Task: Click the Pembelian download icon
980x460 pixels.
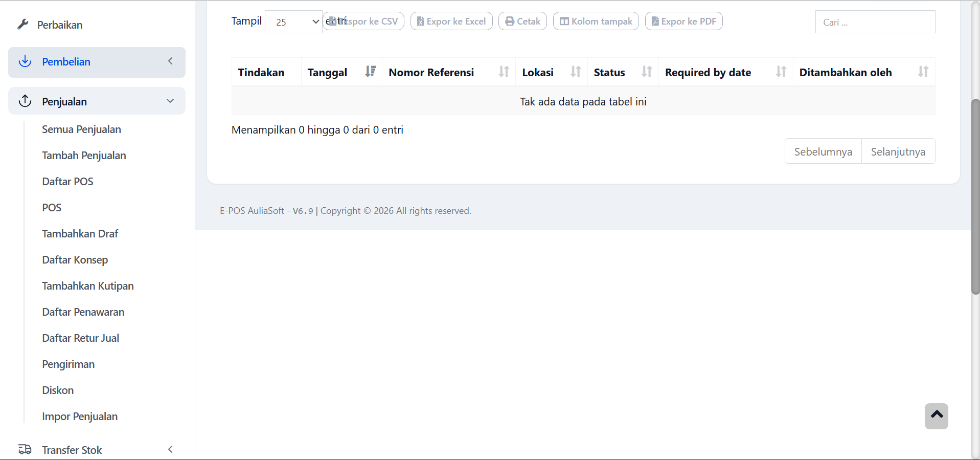Action: tap(25, 61)
